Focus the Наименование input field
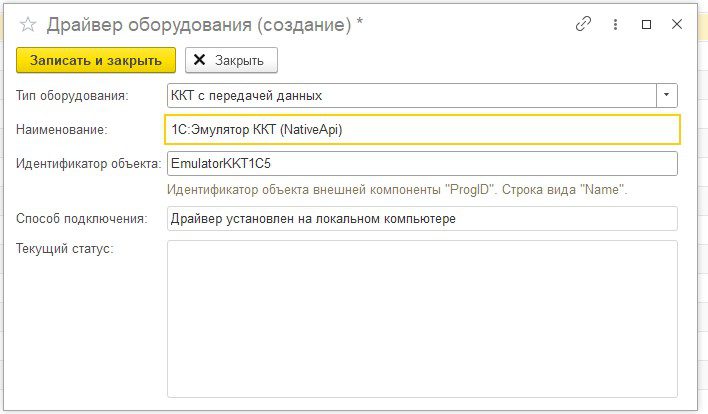This screenshot has height=414, width=708. [422, 129]
